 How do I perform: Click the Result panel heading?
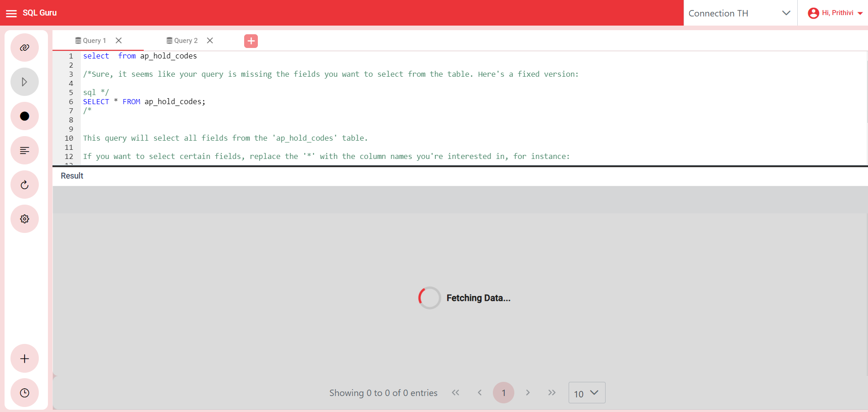tap(72, 176)
